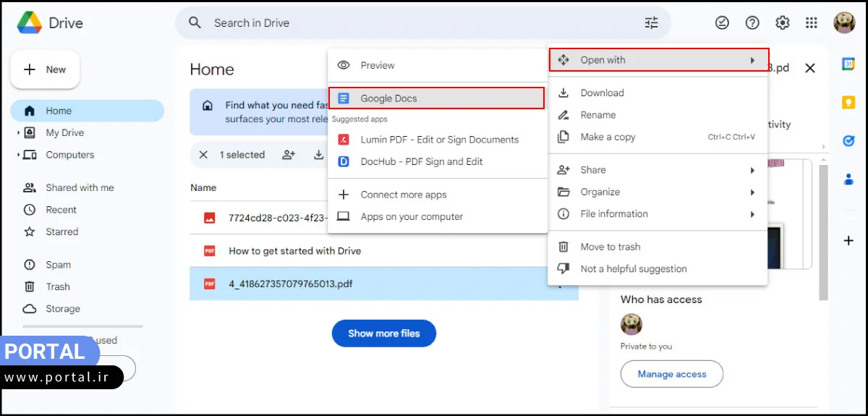Viewport: 868px width, 416px height.
Task: Select Move to trash menu entry
Action: (610, 247)
